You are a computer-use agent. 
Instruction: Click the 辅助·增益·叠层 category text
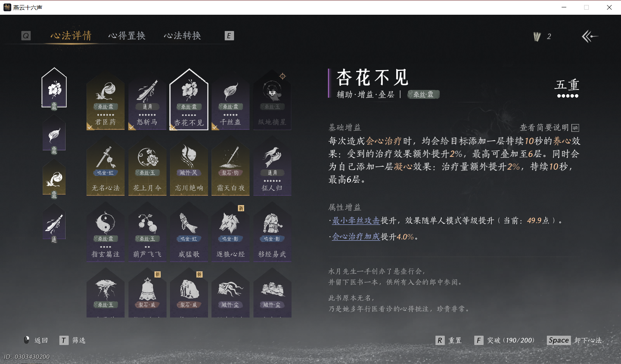pos(365,94)
